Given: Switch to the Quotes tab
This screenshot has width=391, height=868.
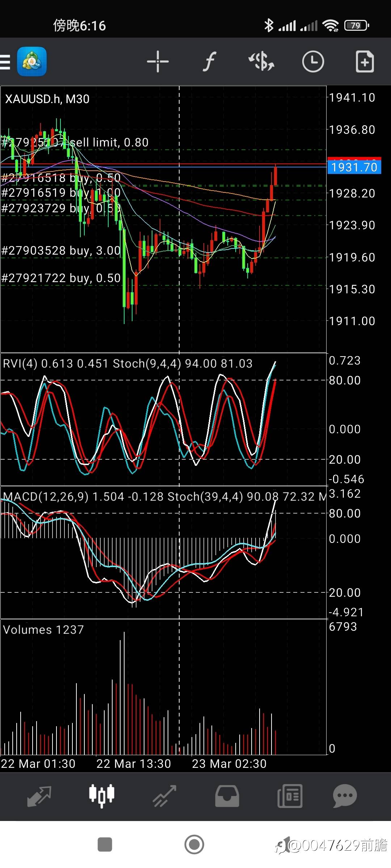Looking at the screenshot, I should 39,796.
